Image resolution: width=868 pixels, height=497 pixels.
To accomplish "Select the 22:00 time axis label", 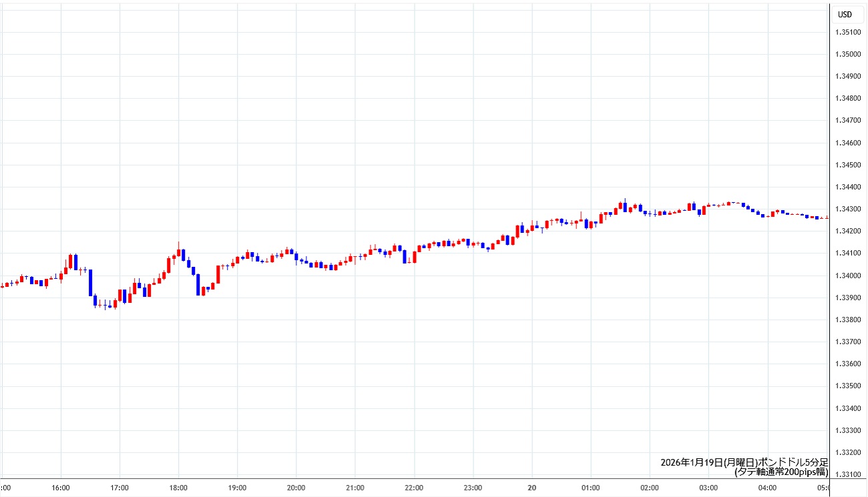I will pyautogui.click(x=414, y=488).
